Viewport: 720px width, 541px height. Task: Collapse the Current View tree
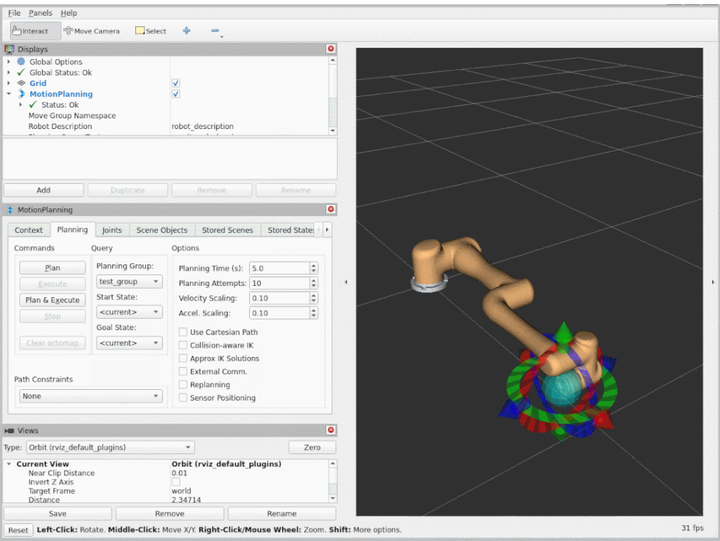click(8, 464)
